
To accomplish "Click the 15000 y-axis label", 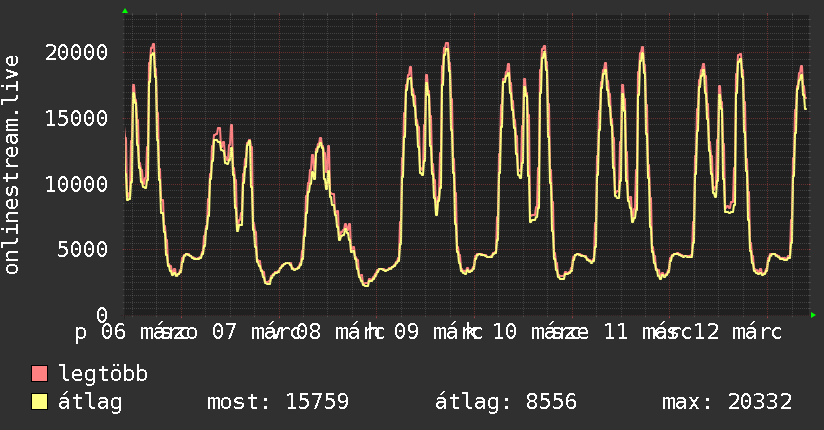I will tap(78, 118).
